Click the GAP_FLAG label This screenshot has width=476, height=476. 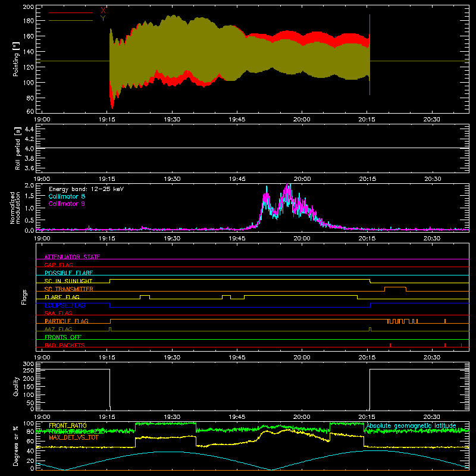point(58,265)
